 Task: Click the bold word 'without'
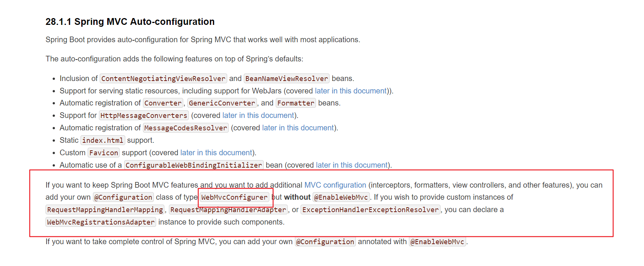tap(297, 197)
